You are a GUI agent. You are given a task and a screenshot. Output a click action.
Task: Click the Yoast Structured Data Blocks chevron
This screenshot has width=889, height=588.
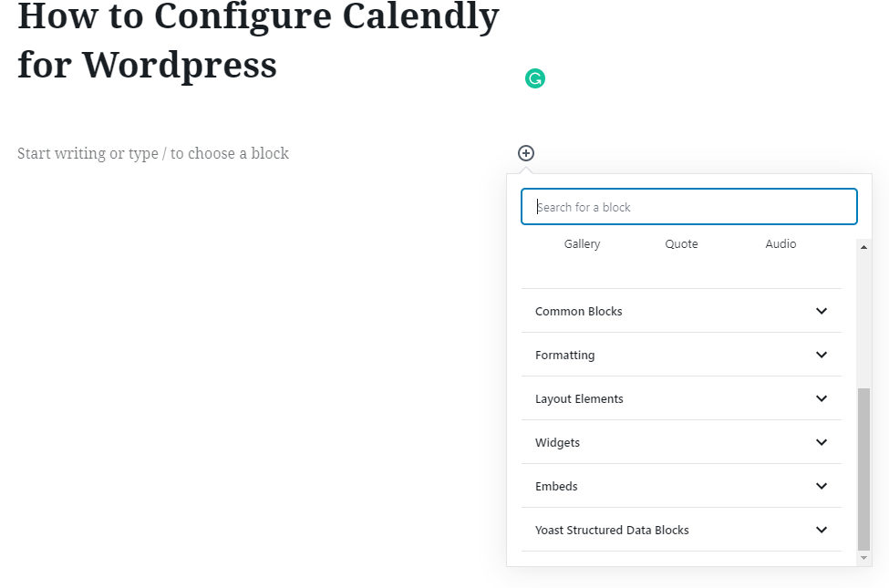[x=822, y=530]
